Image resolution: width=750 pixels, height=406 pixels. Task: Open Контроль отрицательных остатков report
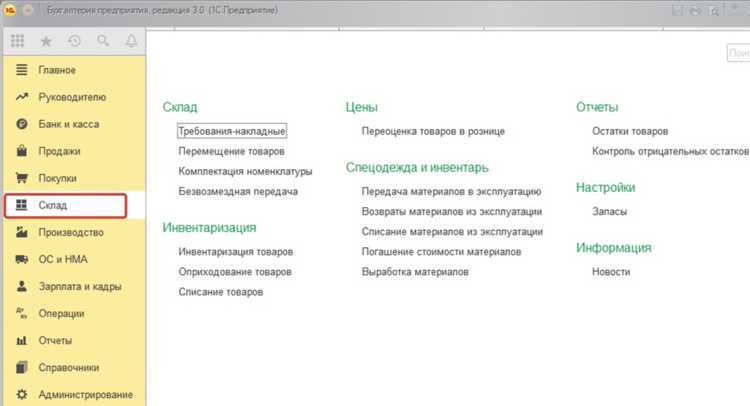tap(670, 151)
